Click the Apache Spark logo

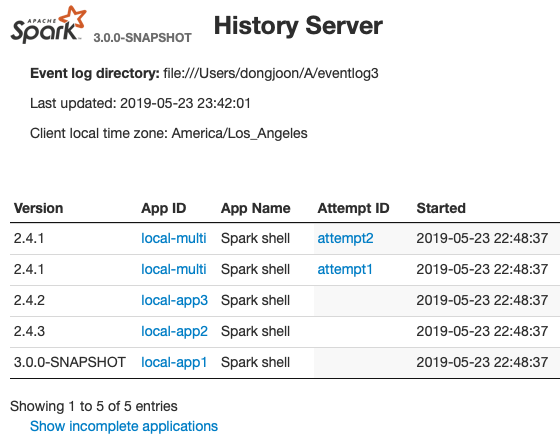(x=49, y=25)
